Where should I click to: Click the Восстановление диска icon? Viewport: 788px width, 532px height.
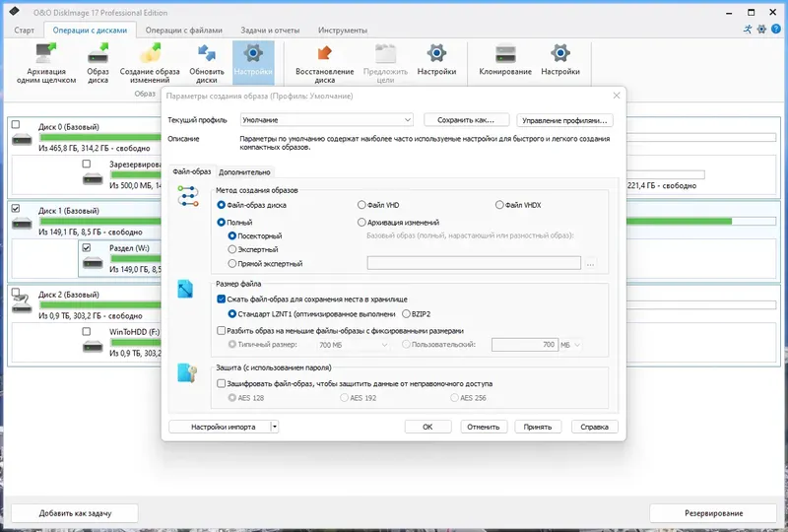(x=325, y=53)
